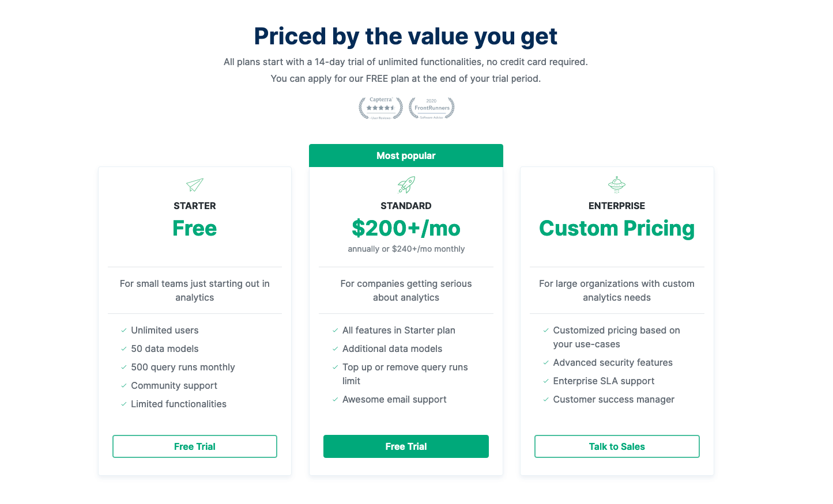Click the 500 query runs monthly item
Screen dimensions: 833x504
pos(183,367)
